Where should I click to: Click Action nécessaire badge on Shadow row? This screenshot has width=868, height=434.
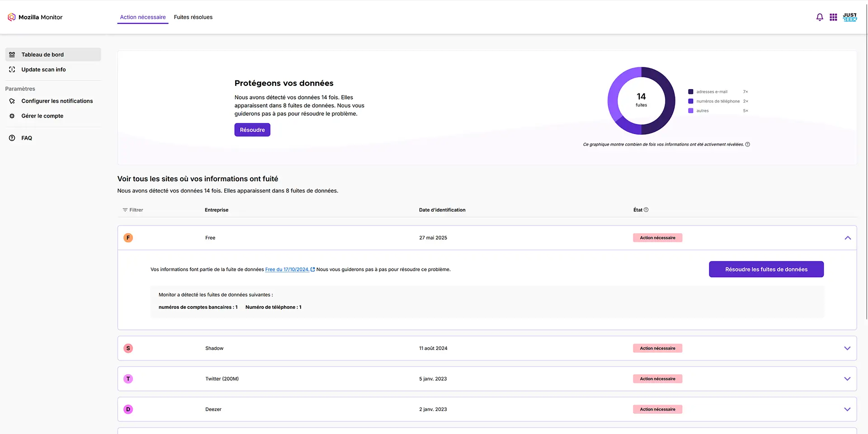658,349
